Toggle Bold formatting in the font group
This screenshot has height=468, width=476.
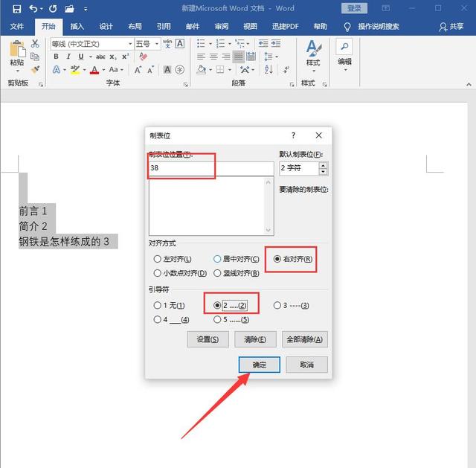point(56,57)
